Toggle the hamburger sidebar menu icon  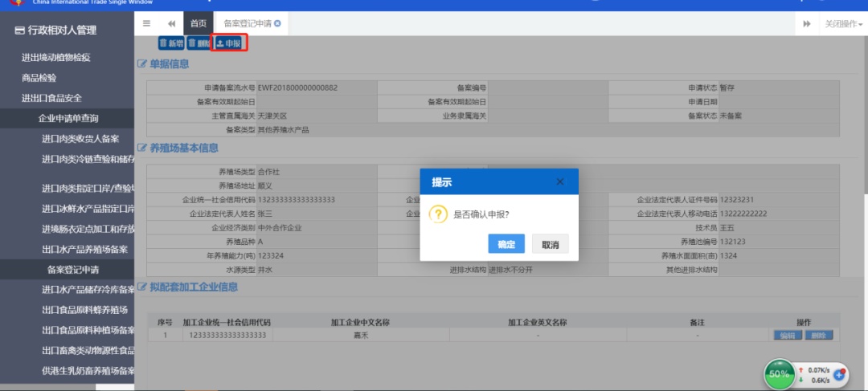[146, 23]
